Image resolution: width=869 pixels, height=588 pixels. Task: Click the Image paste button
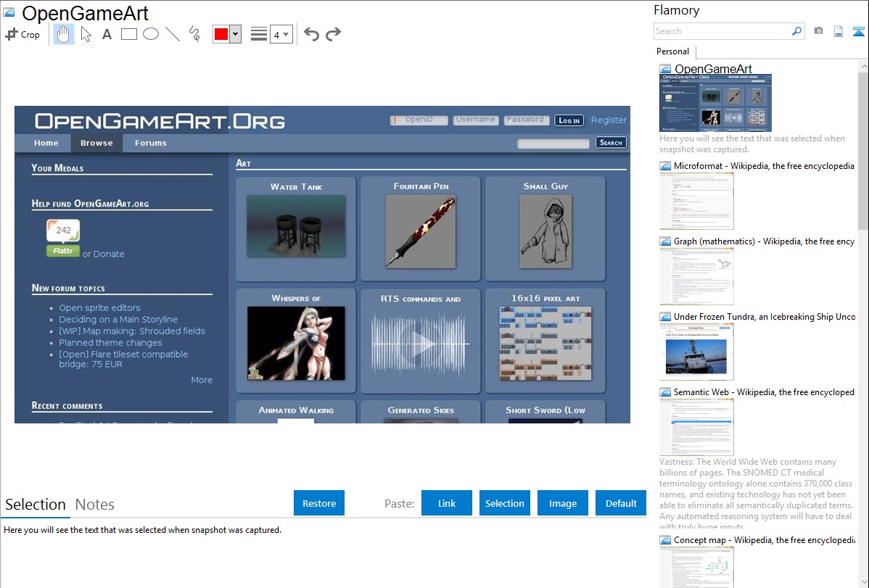click(562, 503)
